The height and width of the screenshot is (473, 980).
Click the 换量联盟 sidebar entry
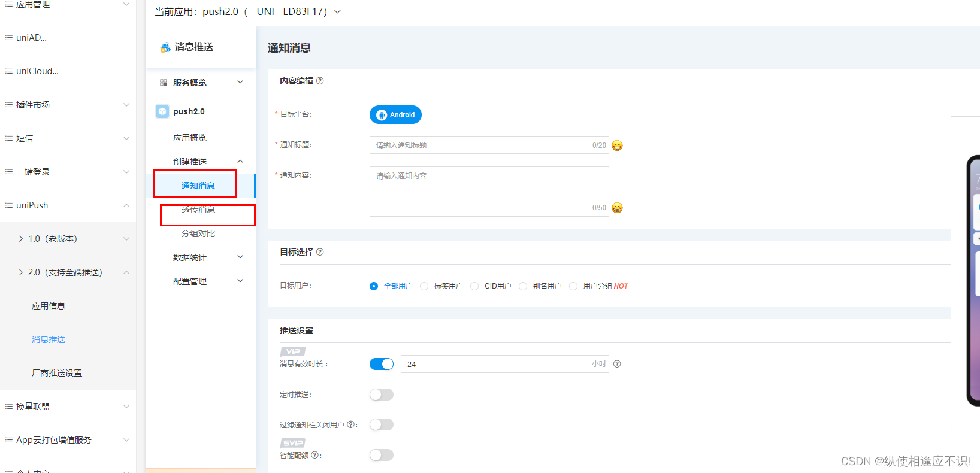[33, 407]
